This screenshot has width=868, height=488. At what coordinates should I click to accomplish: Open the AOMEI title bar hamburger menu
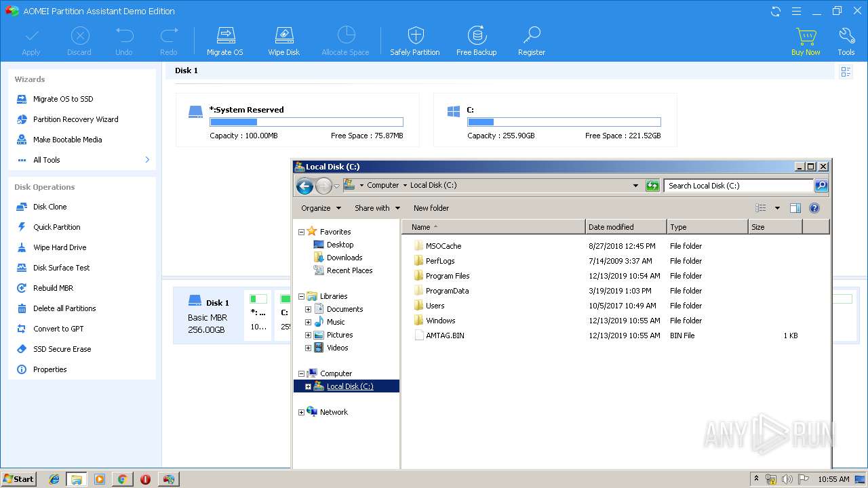coord(796,11)
